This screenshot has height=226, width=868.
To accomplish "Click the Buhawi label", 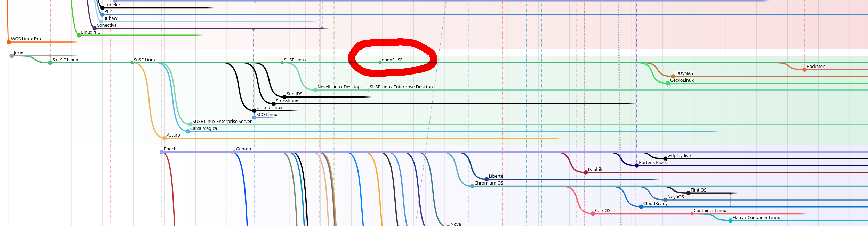I will (x=111, y=18).
